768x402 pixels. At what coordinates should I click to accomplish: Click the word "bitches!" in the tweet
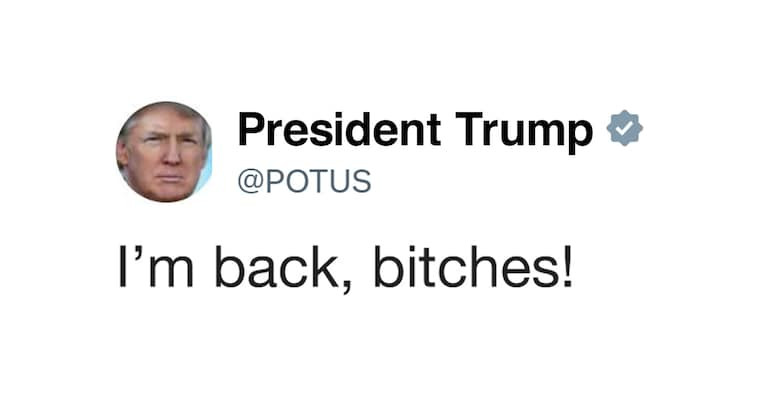tap(473, 267)
